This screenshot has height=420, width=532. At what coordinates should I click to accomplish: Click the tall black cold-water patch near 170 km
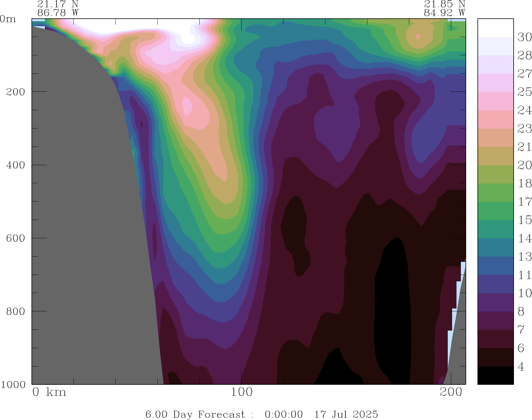coord(392,306)
